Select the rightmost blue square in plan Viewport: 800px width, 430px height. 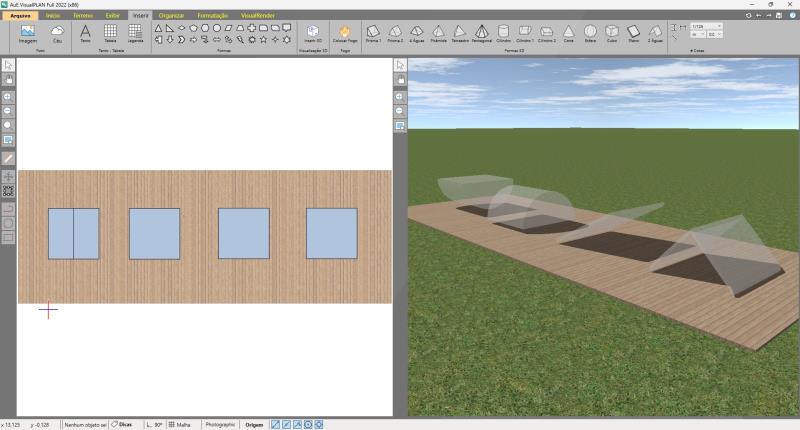coord(332,234)
